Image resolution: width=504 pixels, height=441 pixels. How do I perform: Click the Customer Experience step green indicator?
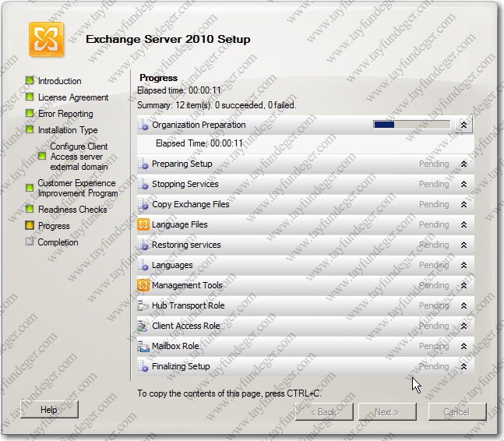pos(30,188)
